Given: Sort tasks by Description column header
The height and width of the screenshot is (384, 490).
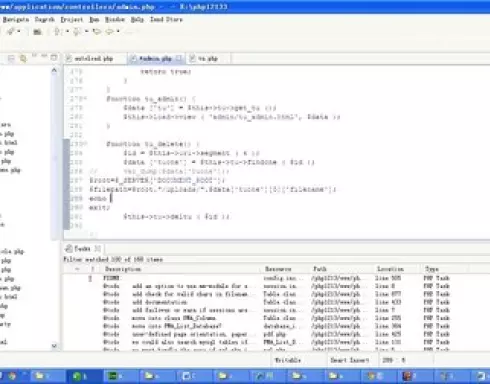Looking at the screenshot, I should pos(123,269).
